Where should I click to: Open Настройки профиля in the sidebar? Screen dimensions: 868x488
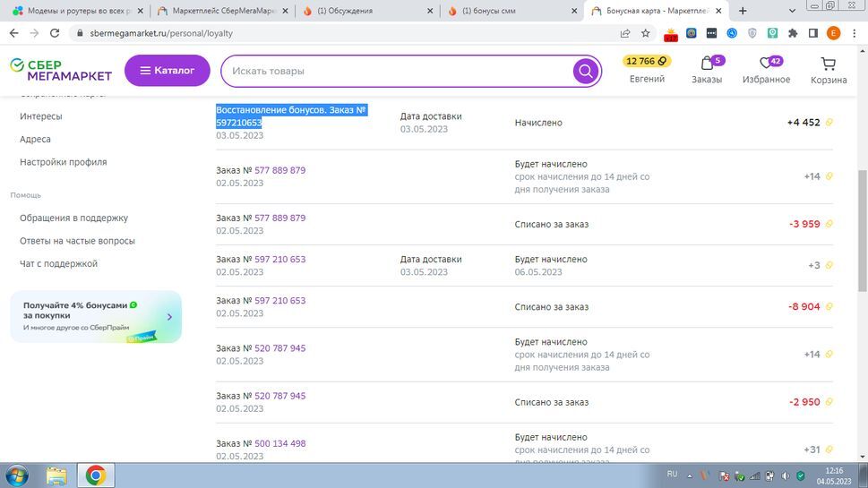point(63,162)
